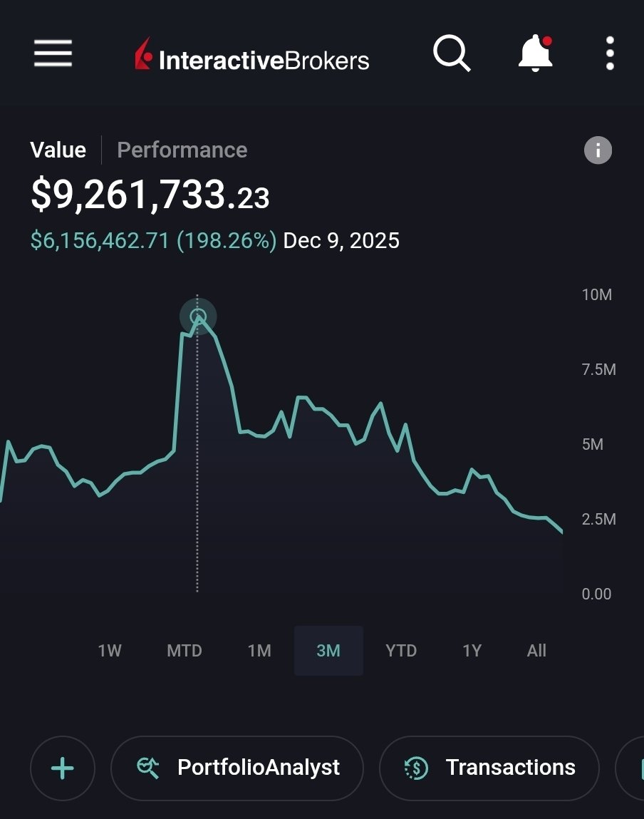This screenshot has height=819, width=644.
Task: Select the 1M time range
Action: pos(259,651)
